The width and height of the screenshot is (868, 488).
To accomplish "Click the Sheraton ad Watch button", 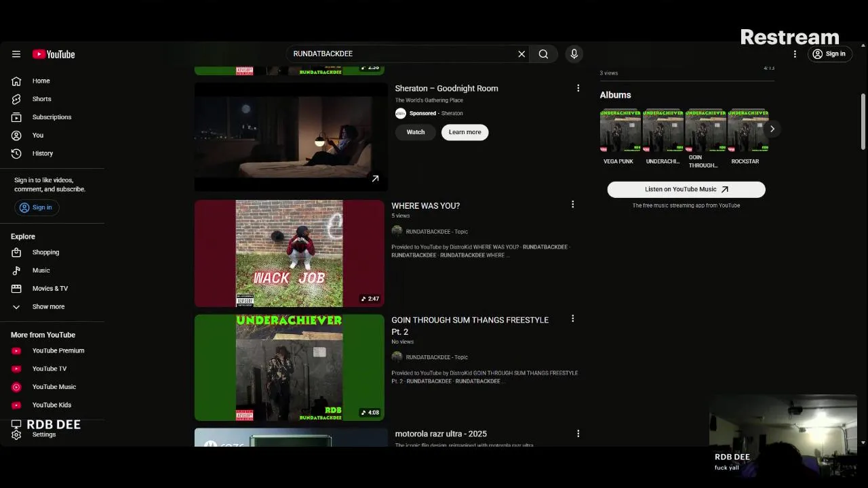I will pyautogui.click(x=416, y=132).
